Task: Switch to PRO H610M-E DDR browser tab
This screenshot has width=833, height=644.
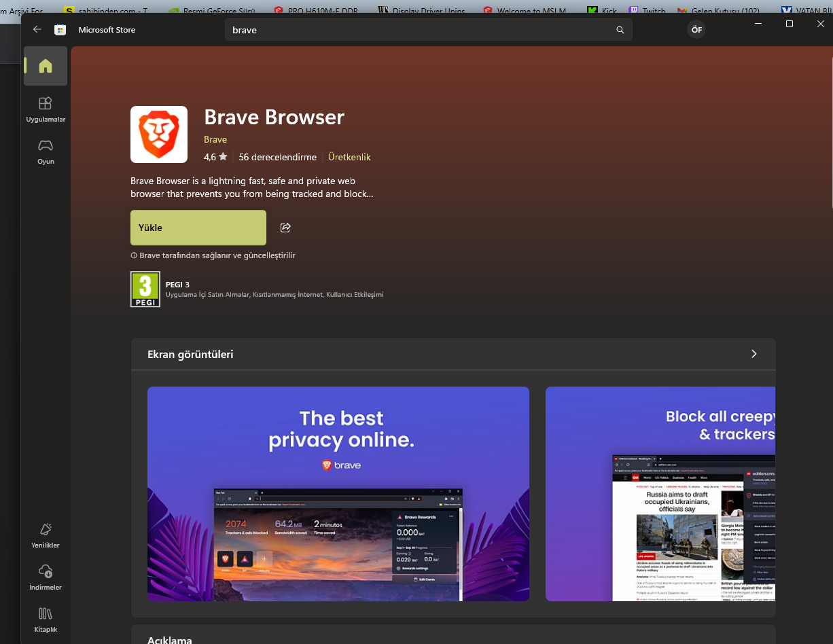Action: 317,11
